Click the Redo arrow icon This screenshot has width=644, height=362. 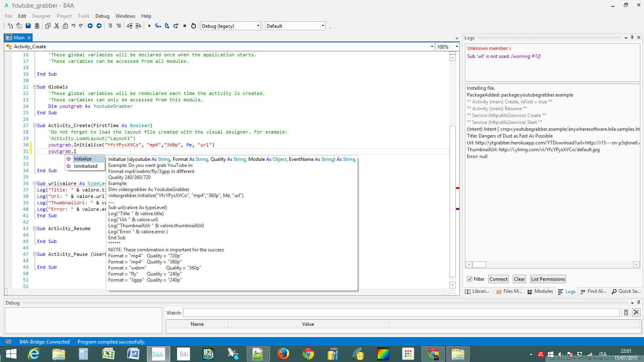(80, 26)
